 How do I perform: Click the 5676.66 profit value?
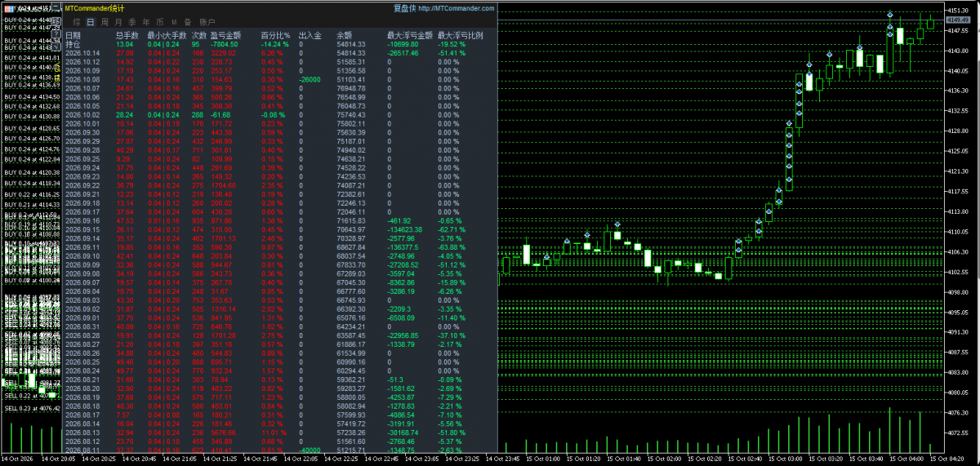point(224,433)
